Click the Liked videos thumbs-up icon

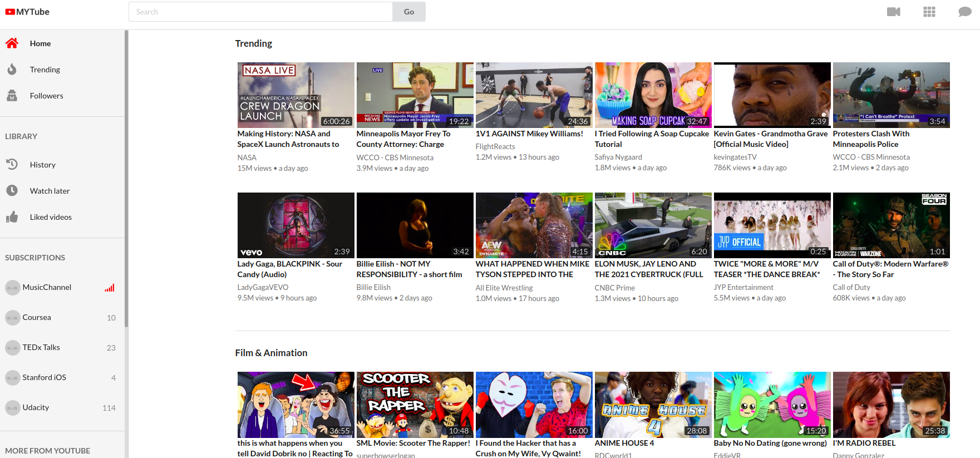click(12, 216)
